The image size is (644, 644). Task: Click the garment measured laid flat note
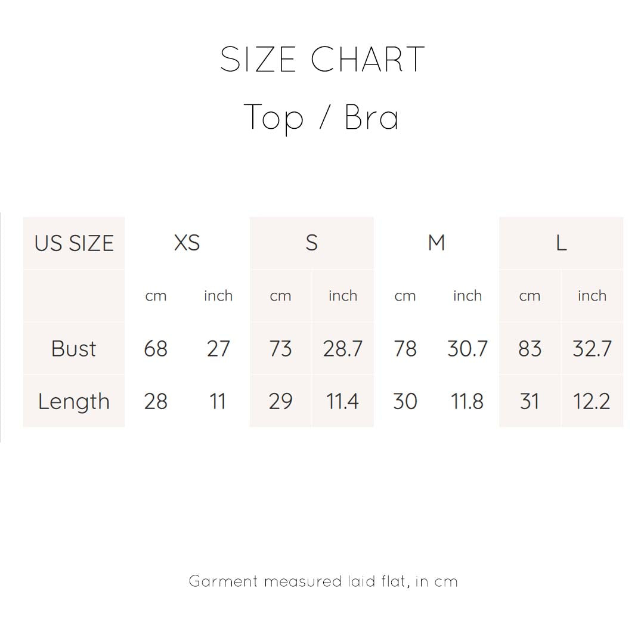point(323,581)
